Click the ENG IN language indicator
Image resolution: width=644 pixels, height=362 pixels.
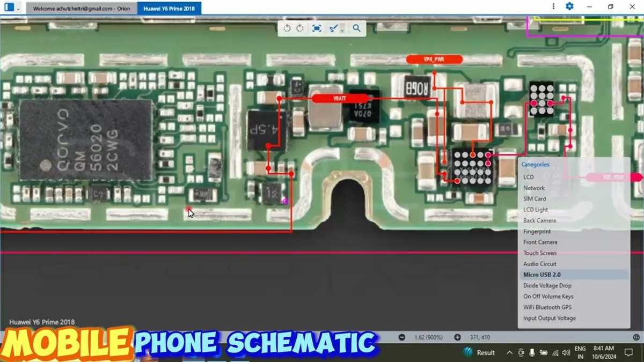click(580, 352)
